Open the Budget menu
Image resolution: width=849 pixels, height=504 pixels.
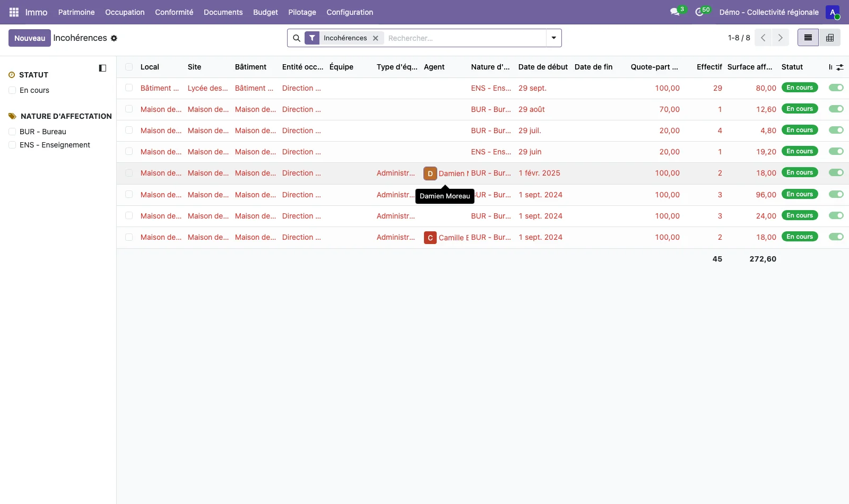[265, 12]
